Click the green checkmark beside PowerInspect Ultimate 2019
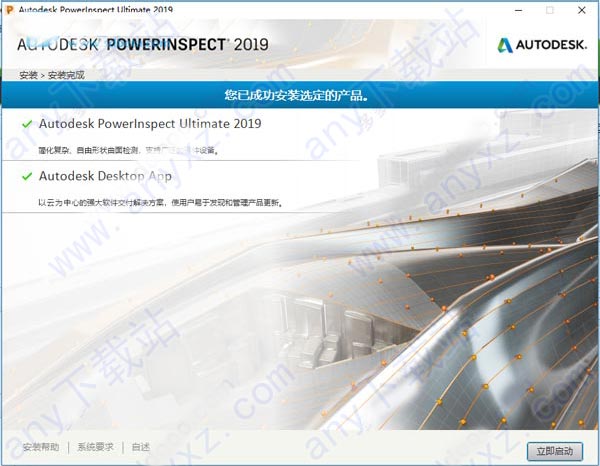 27,124
